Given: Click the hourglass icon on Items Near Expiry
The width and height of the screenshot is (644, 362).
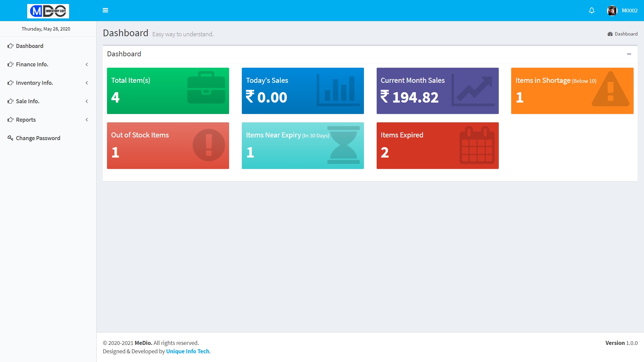Looking at the screenshot, I should point(343,145).
